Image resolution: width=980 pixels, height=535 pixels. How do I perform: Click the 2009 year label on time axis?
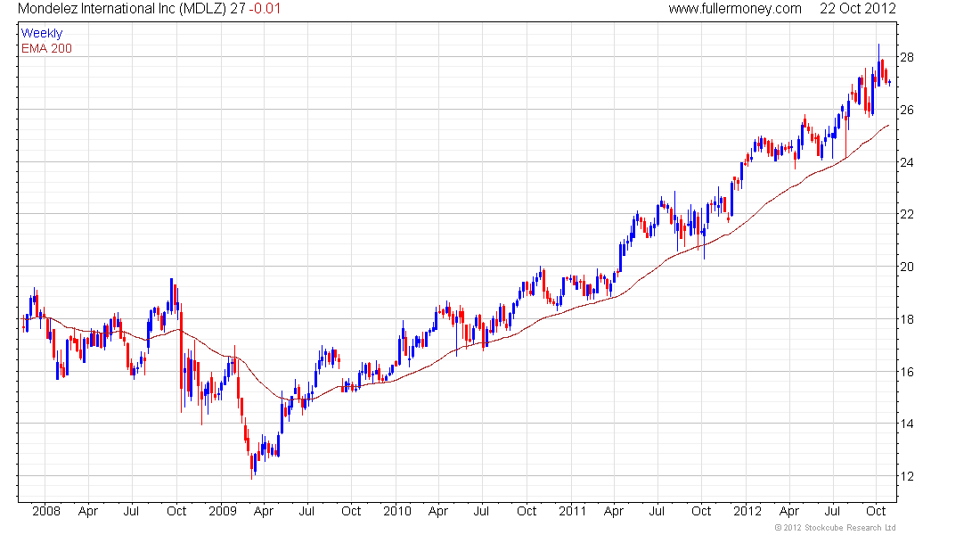pos(223,511)
